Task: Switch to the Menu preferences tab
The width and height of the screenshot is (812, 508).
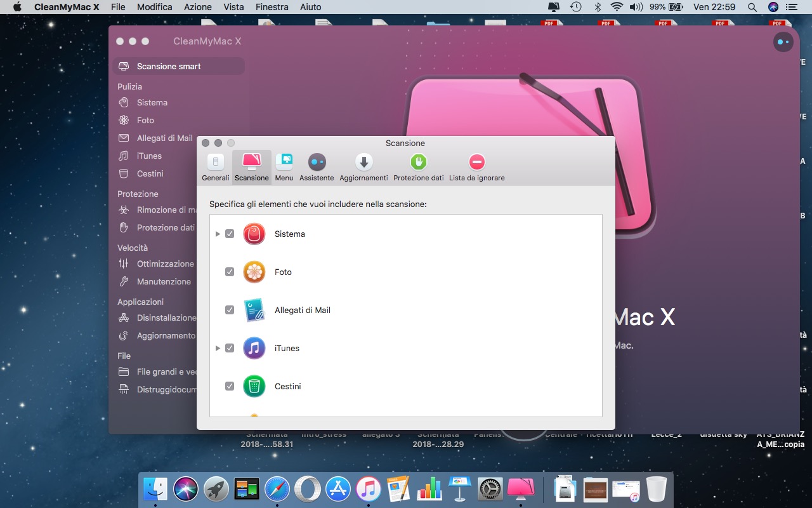Action: pos(284,168)
